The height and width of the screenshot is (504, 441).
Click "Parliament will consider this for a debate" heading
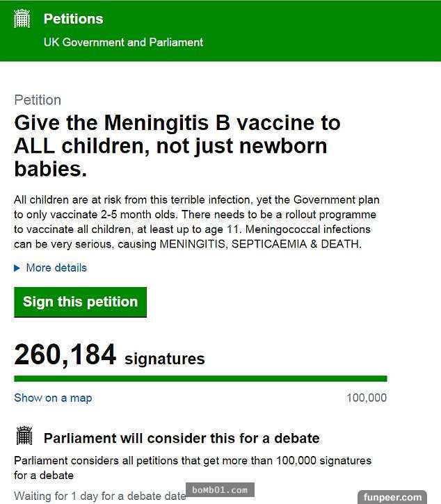click(182, 438)
